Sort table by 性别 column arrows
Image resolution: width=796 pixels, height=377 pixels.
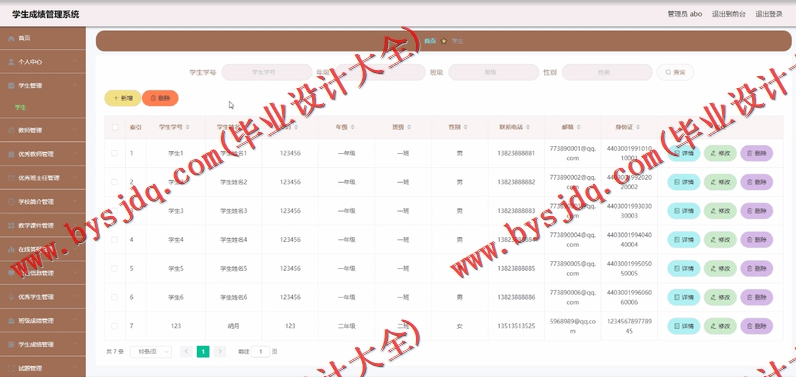465,127
